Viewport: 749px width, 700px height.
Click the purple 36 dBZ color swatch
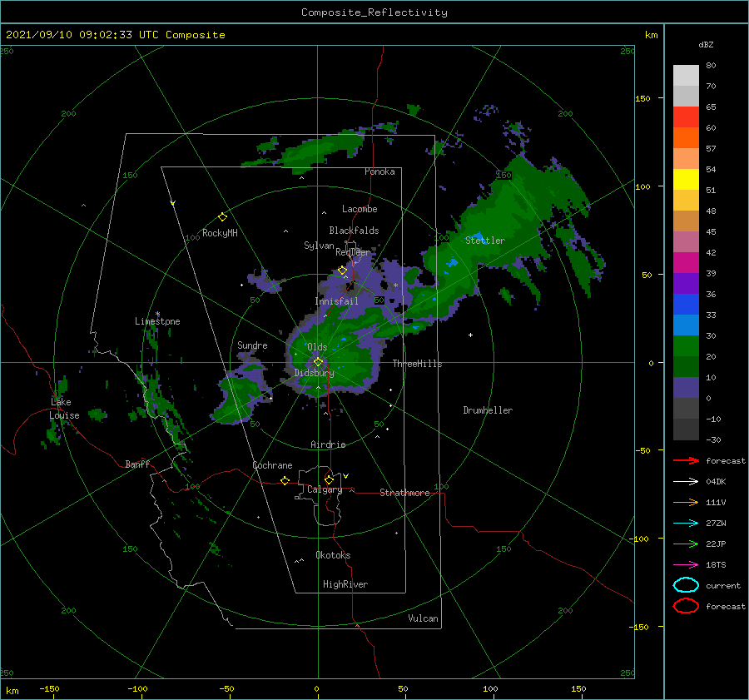pyautogui.click(x=686, y=283)
